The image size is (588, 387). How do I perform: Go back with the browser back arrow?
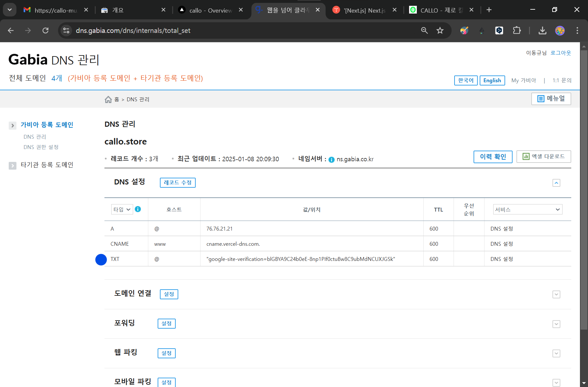click(x=11, y=31)
